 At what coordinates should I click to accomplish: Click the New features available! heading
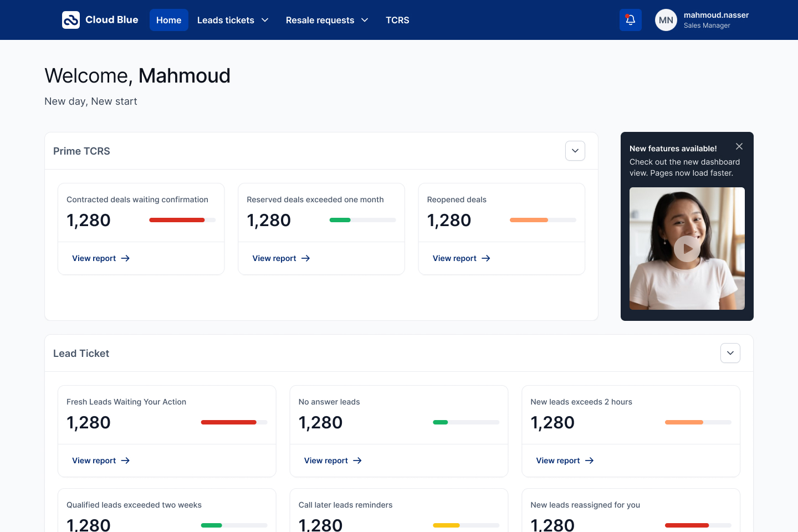tap(673, 149)
